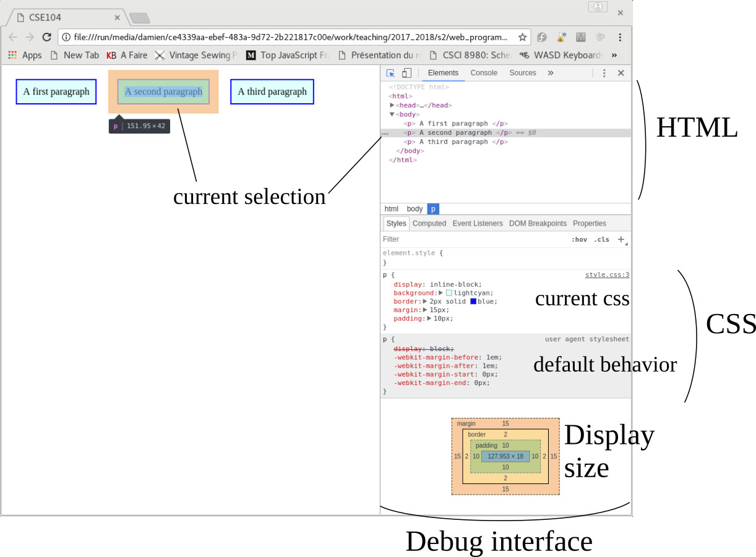The image size is (756, 557).
Task: Expand the padding shorthand property
Action: [x=430, y=318]
